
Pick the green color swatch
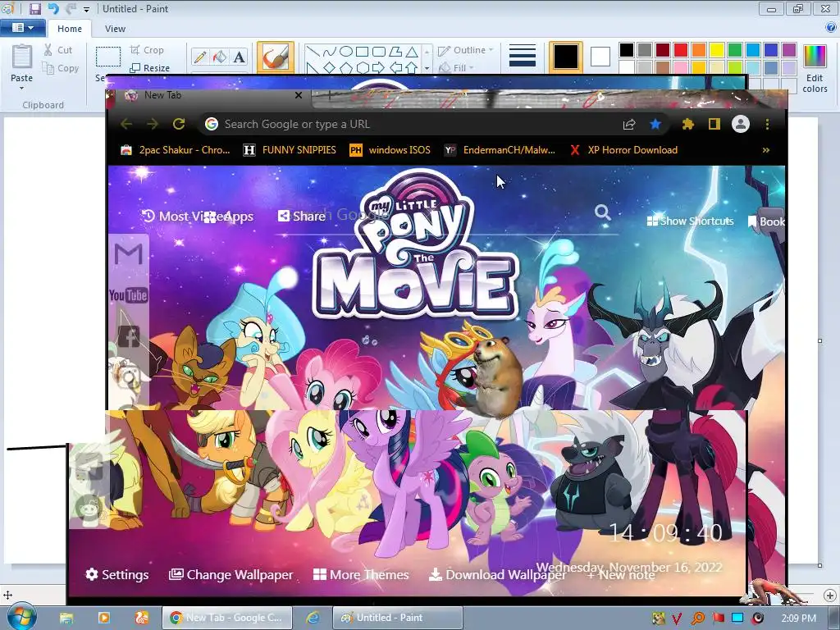[735, 50]
